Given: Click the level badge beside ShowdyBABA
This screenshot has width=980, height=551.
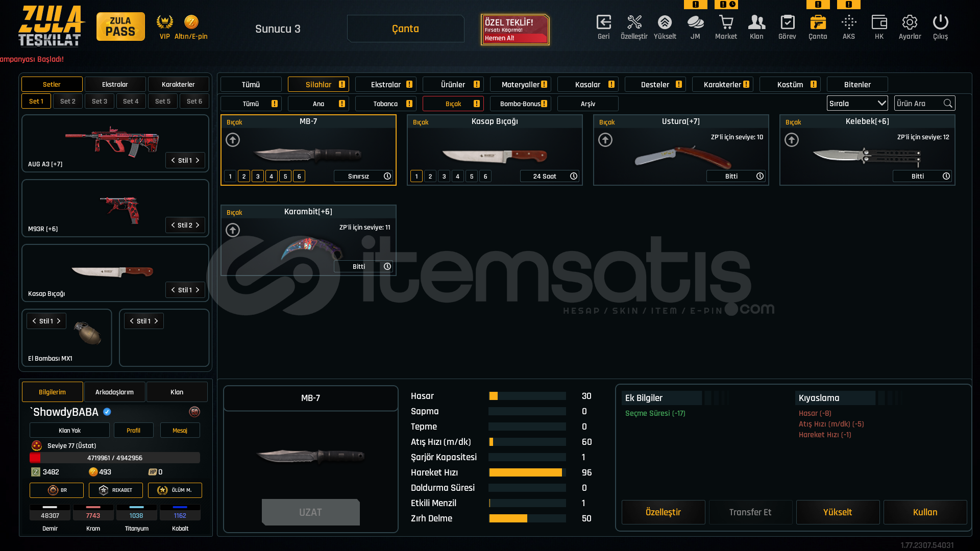Looking at the screenshot, I should 194,412.
